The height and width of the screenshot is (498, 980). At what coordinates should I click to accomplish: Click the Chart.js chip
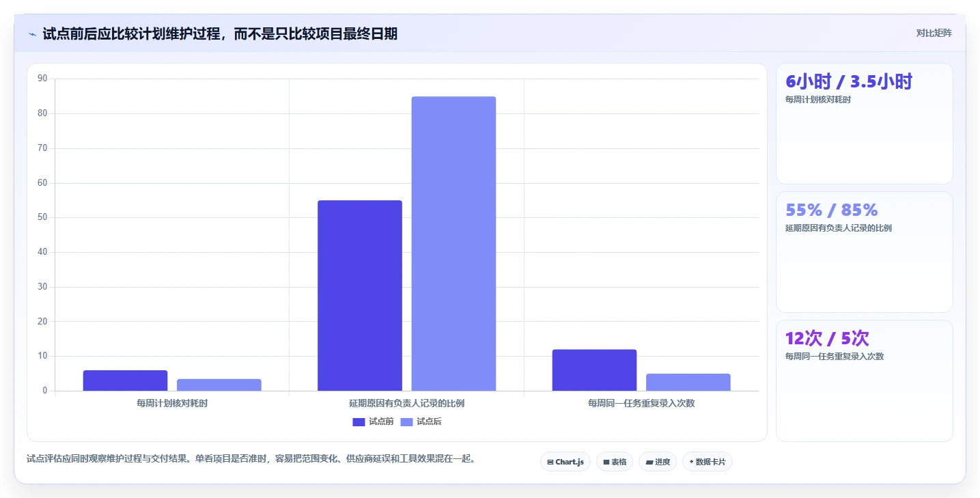coord(565,462)
